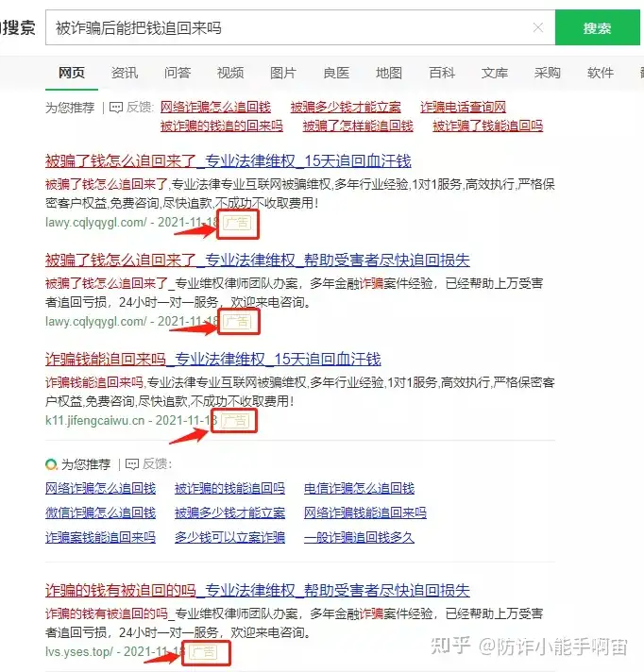Click the k11.jifengcaiwu.cn URL
Image resolution: width=644 pixels, height=672 pixels.
click(x=94, y=420)
